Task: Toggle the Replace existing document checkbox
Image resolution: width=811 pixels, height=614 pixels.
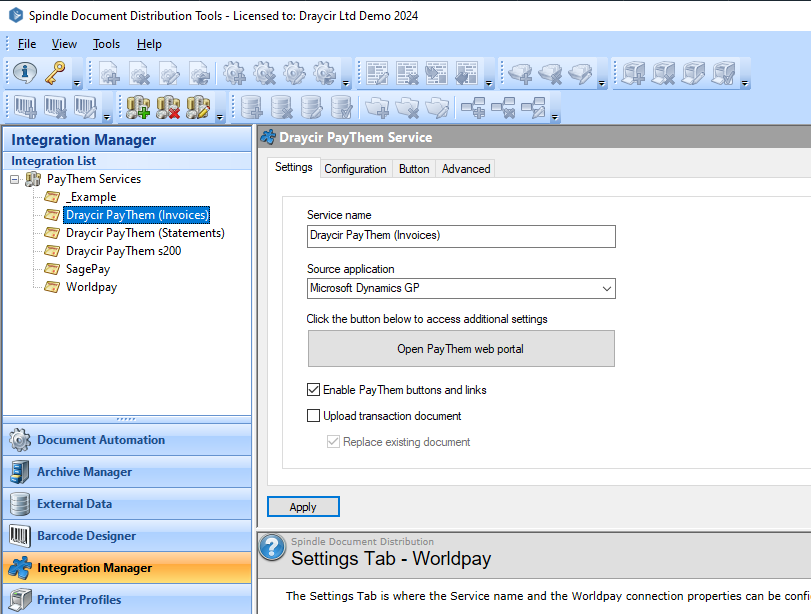Action: click(334, 442)
